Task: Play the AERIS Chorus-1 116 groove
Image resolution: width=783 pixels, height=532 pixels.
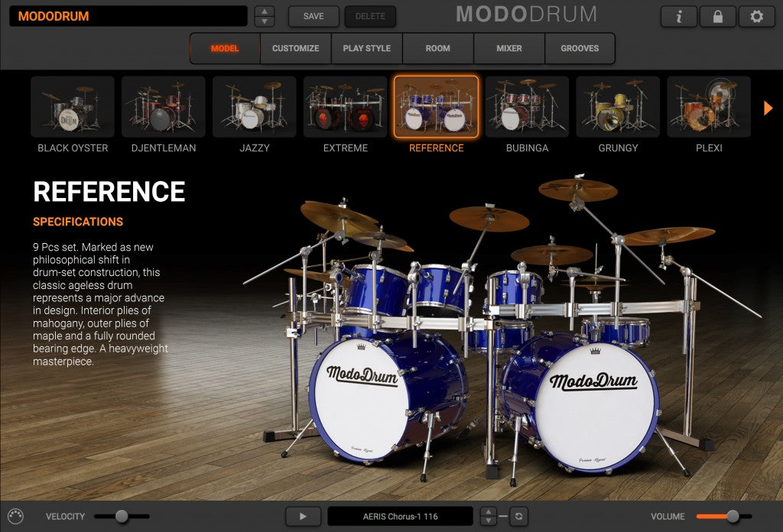Action: (303, 516)
